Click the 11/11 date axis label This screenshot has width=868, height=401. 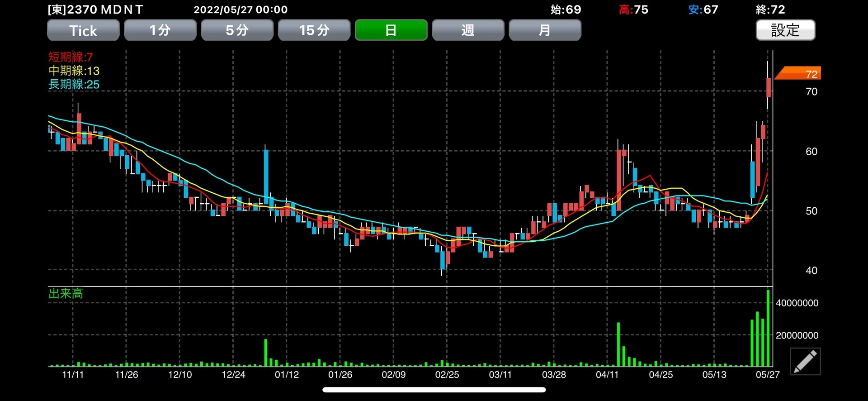coord(73,375)
